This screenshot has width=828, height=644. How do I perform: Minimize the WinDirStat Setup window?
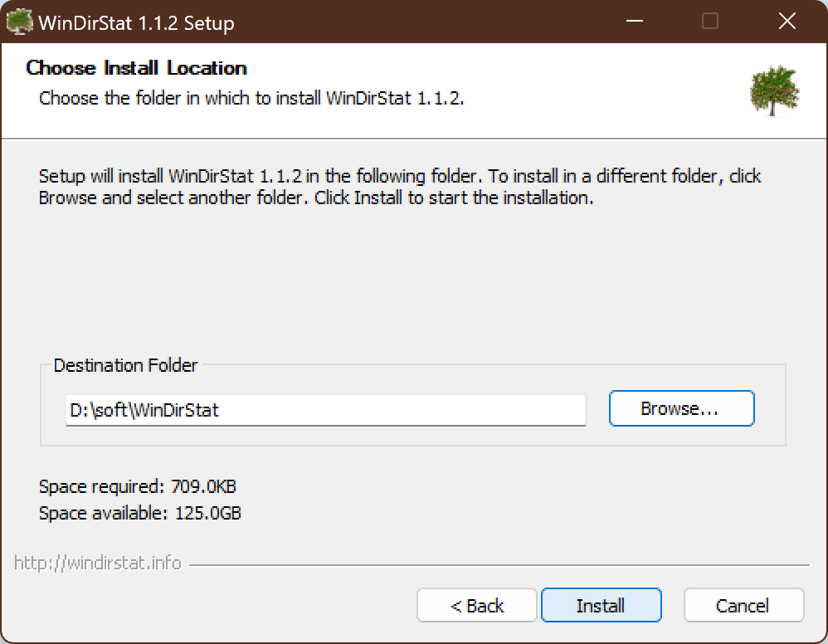coord(634,22)
